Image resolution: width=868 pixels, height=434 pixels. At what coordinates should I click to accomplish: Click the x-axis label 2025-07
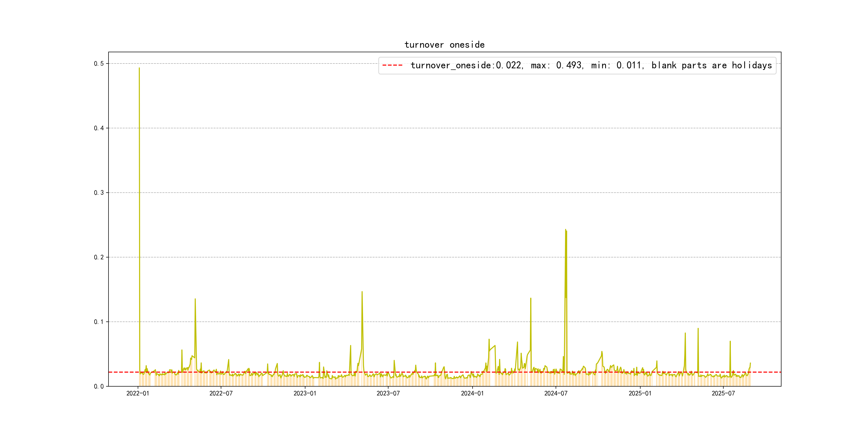pos(723,393)
